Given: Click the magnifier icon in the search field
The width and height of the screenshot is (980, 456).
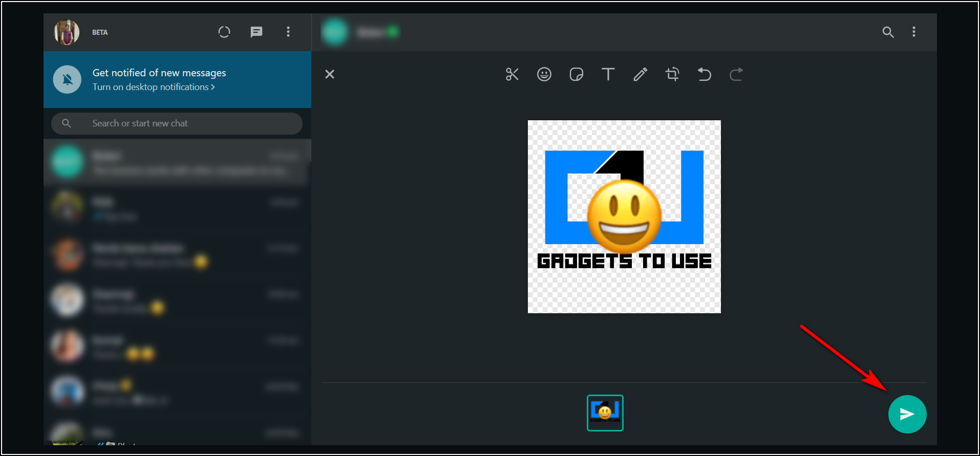Looking at the screenshot, I should [67, 123].
